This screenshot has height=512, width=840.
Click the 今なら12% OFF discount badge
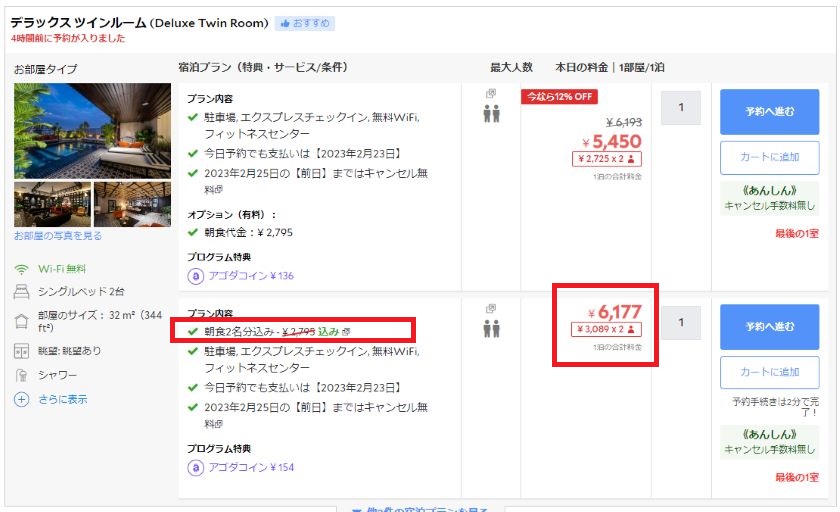pyautogui.click(x=560, y=97)
